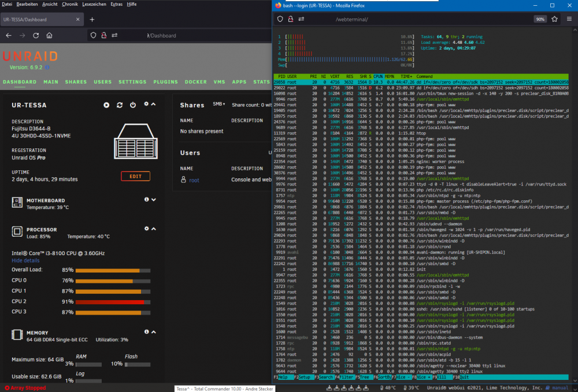
Task: Open the Lesezeichen menu
Action: tap(94, 4)
